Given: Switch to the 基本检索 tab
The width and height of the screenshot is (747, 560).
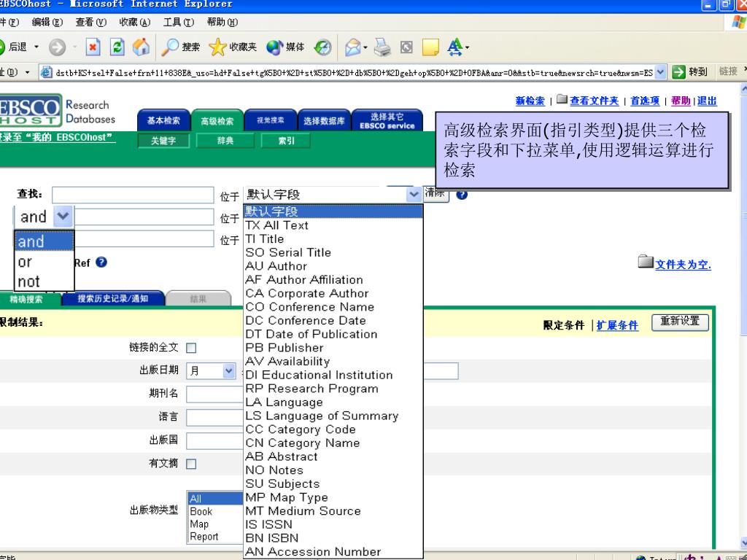Looking at the screenshot, I should pos(163,120).
